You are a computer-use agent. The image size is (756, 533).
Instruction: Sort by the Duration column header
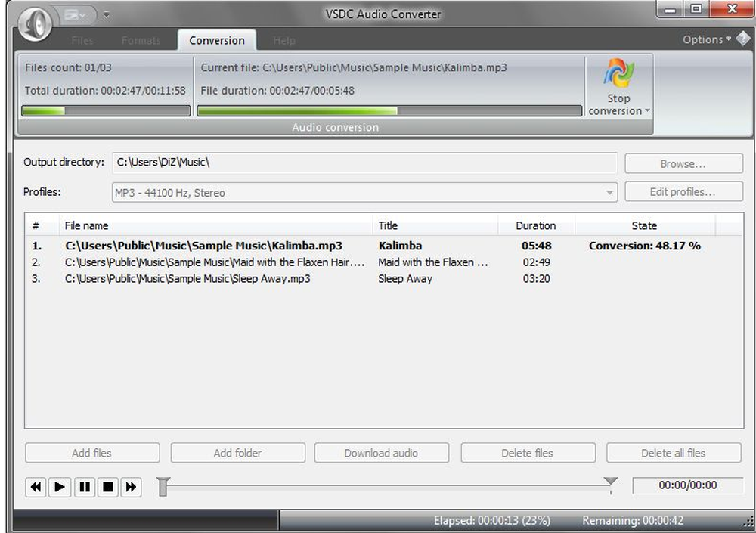pos(536,225)
